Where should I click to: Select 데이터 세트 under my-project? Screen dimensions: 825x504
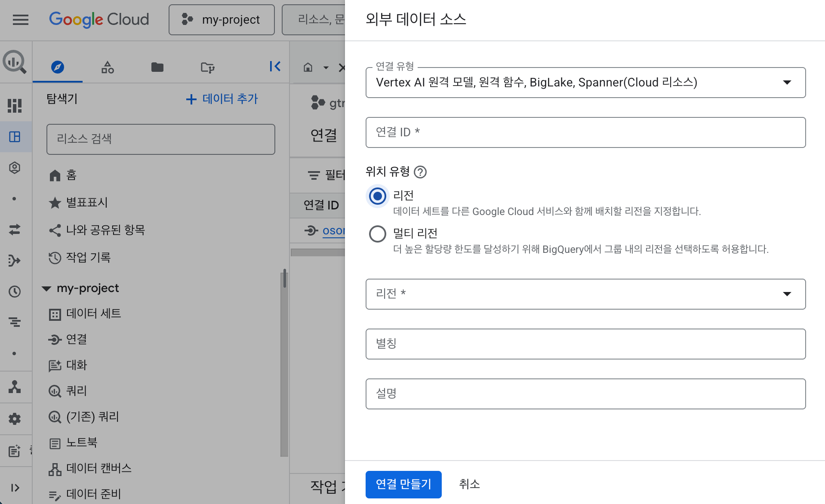pos(93,313)
